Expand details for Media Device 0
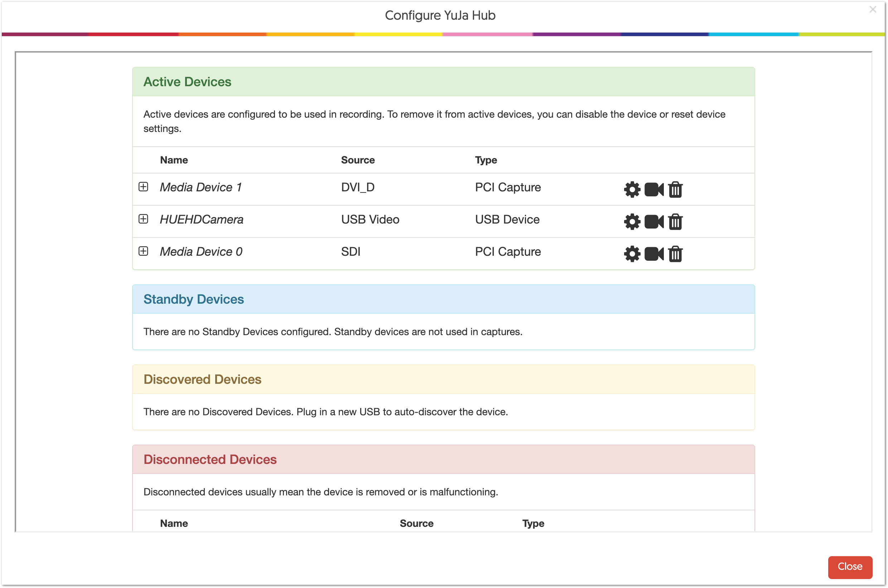 coord(144,251)
